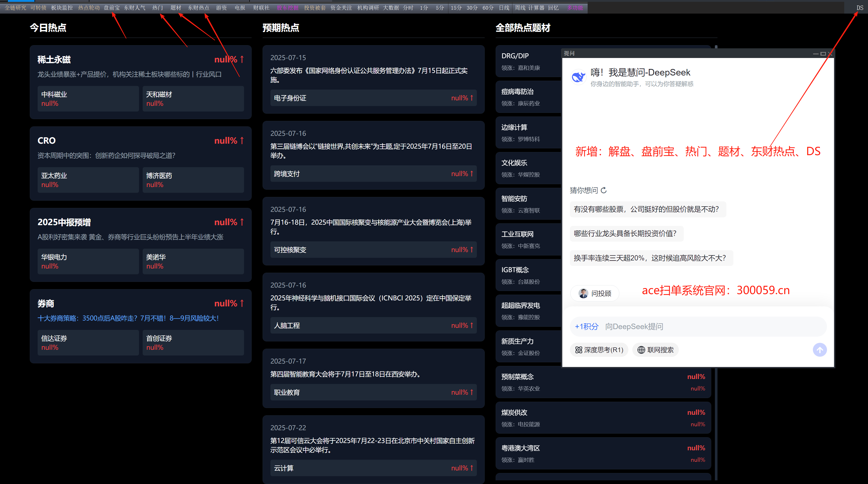The height and width of the screenshot is (484, 868).
Task: Minimize the 提问 window
Action: pos(815,54)
